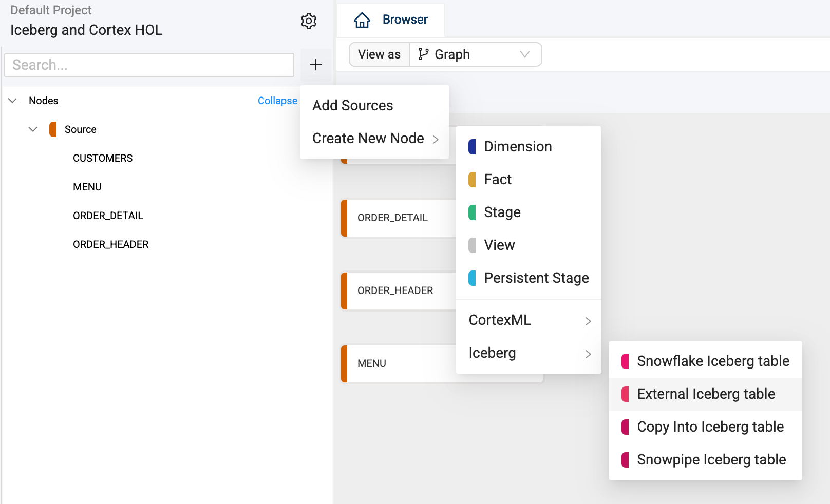Click the Search input field
This screenshot has height=504, width=830.
149,65
